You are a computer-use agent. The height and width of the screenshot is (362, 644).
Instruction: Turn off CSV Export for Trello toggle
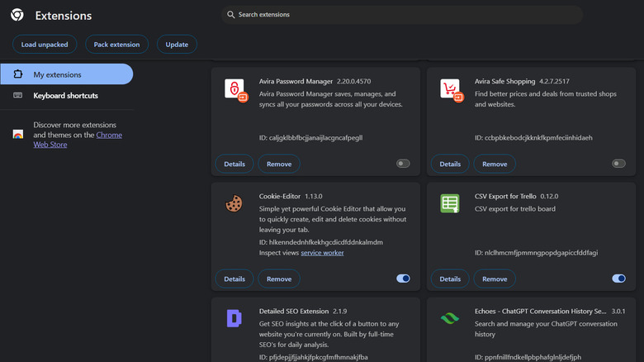coord(618,279)
